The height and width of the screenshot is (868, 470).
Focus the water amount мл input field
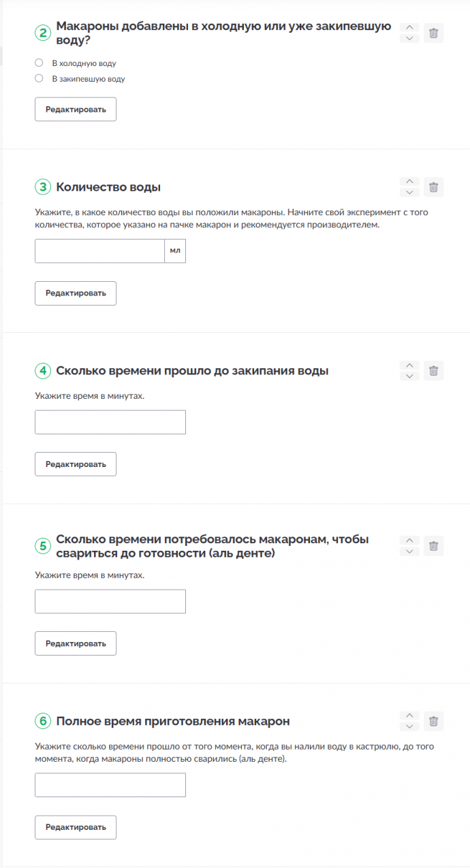99,251
